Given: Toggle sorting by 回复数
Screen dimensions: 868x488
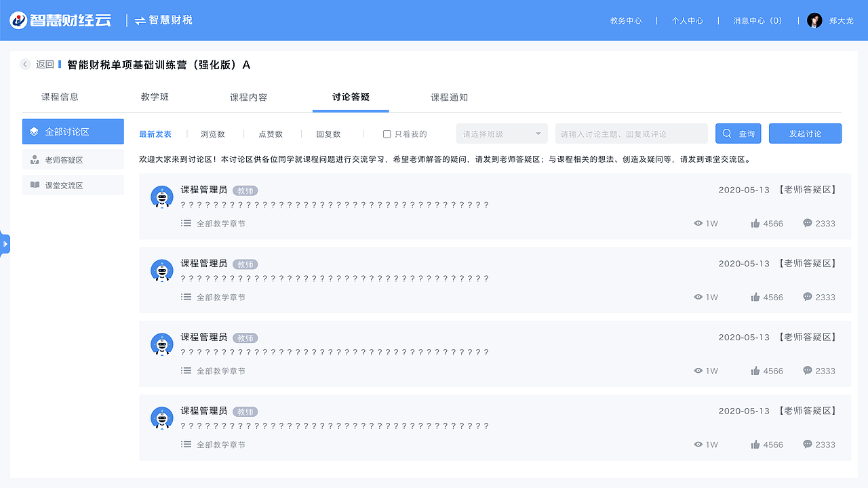Looking at the screenshot, I should point(329,134).
